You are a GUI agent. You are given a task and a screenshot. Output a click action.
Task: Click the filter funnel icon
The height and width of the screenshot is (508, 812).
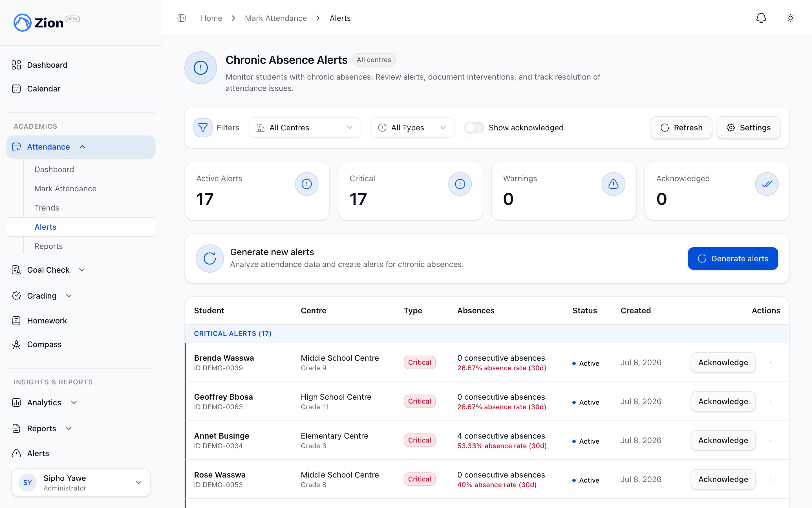click(203, 128)
